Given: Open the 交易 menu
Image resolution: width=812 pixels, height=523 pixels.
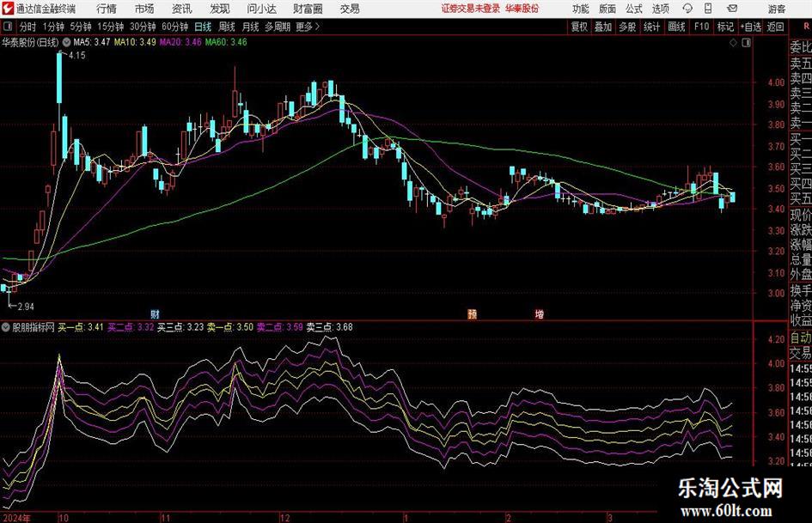Looking at the screenshot, I should [x=350, y=9].
